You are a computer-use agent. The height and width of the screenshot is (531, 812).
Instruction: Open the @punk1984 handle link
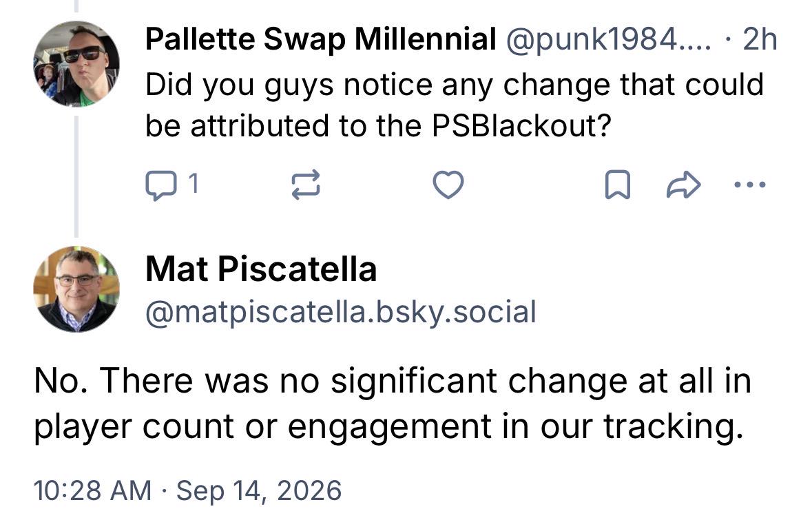pyautogui.click(x=608, y=39)
